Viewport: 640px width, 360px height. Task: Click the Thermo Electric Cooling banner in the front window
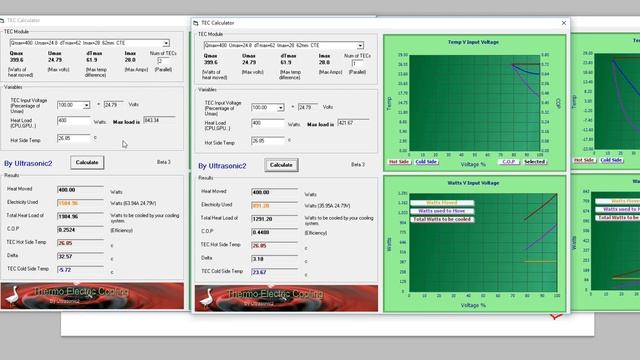point(286,298)
